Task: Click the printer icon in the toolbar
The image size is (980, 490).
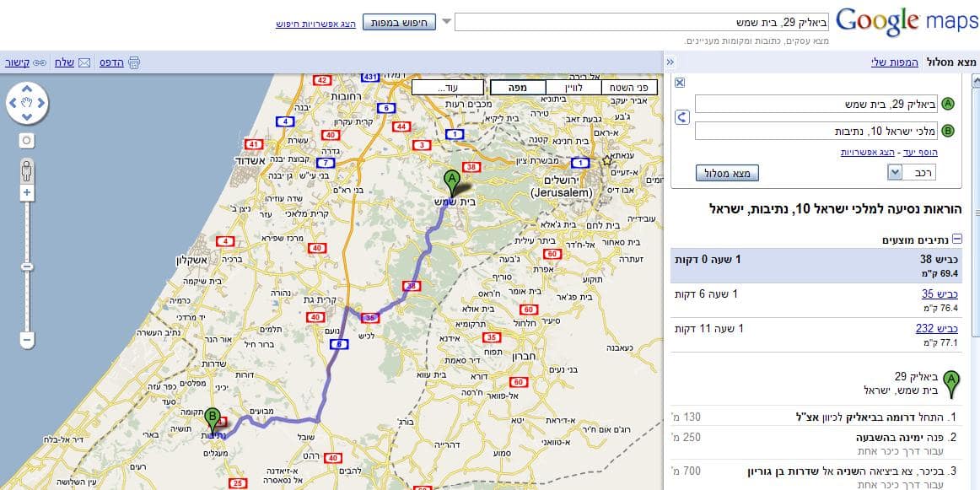Action: coord(134,62)
